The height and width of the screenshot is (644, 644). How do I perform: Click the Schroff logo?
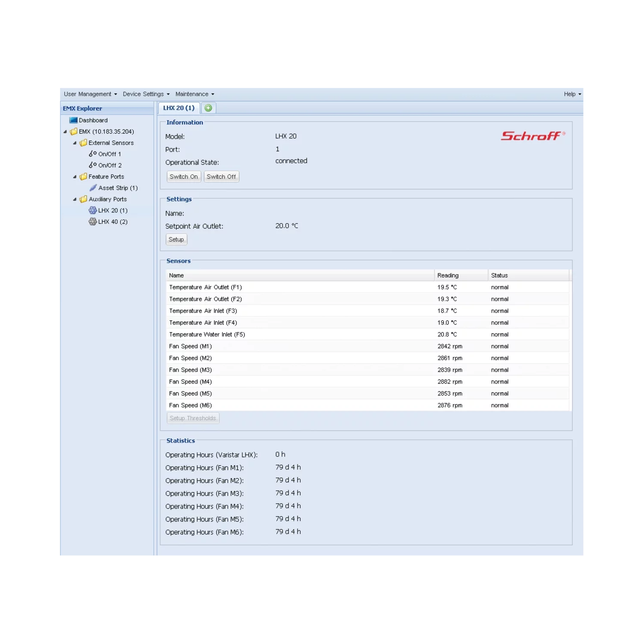(x=532, y=136)
